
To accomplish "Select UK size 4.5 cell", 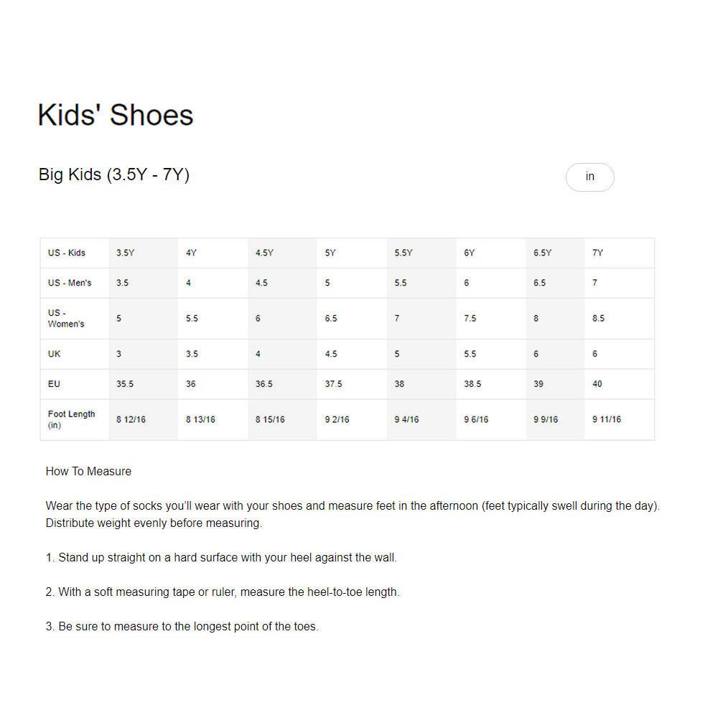I will (352, 354).
